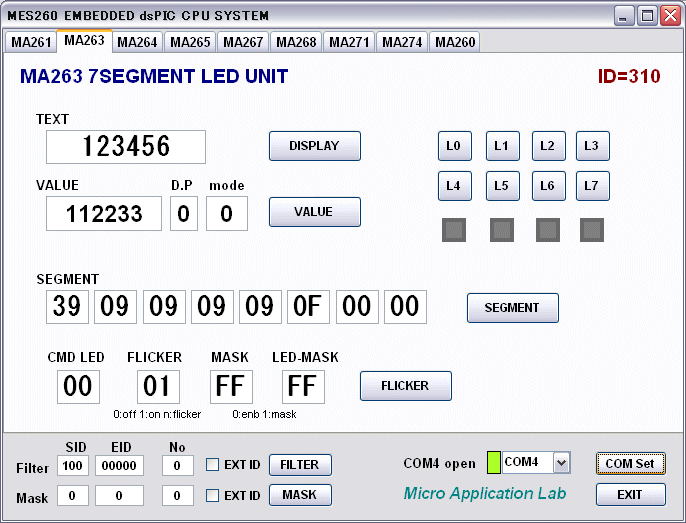Enable EXT ID checkbox in Filter row
The width and height of the screenshot is (686, 523).
click(212, 464)
